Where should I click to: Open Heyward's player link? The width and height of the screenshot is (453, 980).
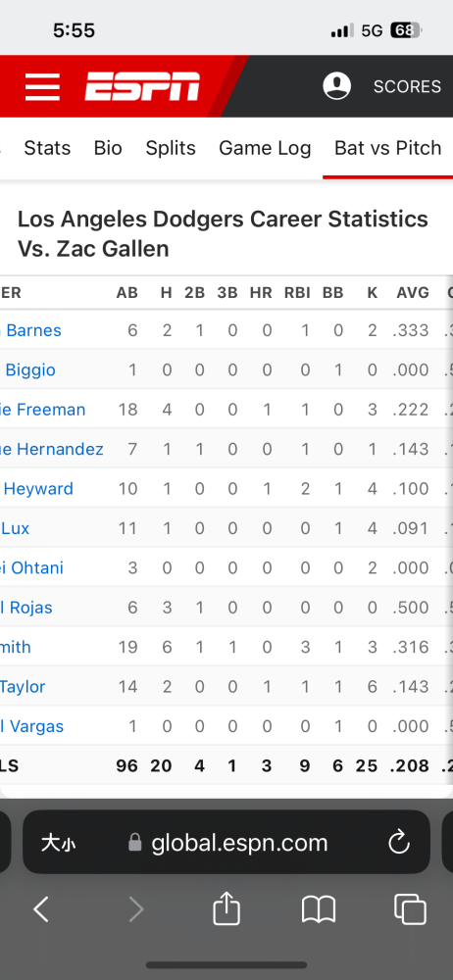[x=37, y=488]
